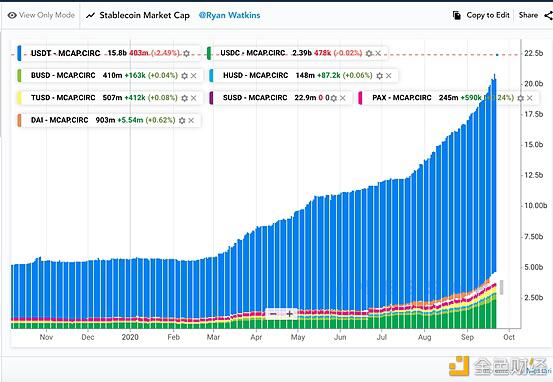
Task: Click the chart line icon before Stablecoin Market Cap
Action: (x=91, y=16)
